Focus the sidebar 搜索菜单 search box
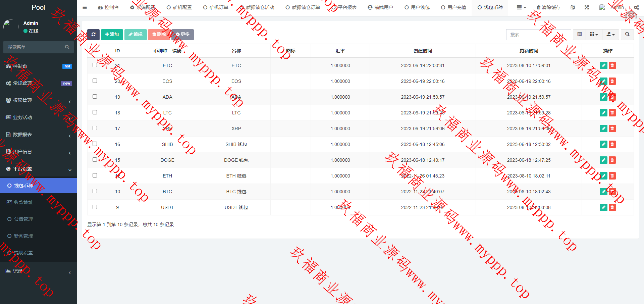Viewport: 644px width, 304px height. [35, 47]
